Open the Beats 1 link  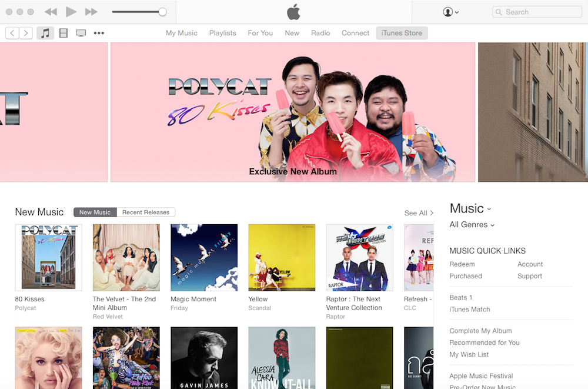coord(461,297)
